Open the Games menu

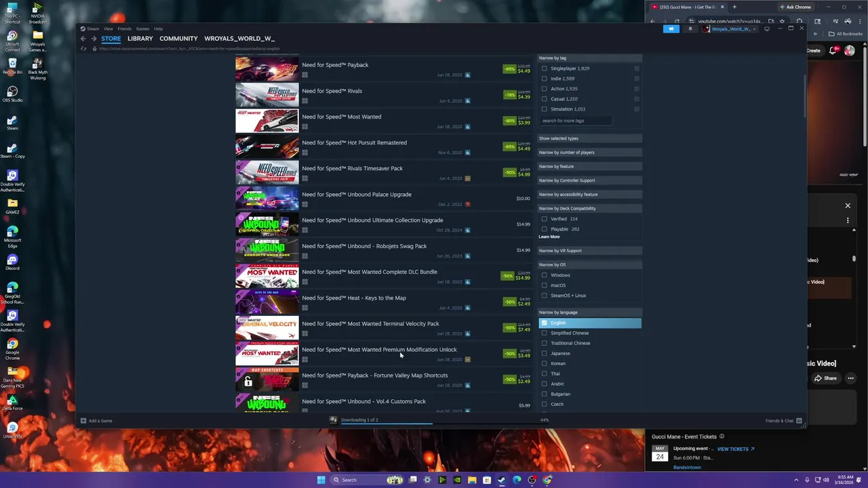[x=142, y=28]
